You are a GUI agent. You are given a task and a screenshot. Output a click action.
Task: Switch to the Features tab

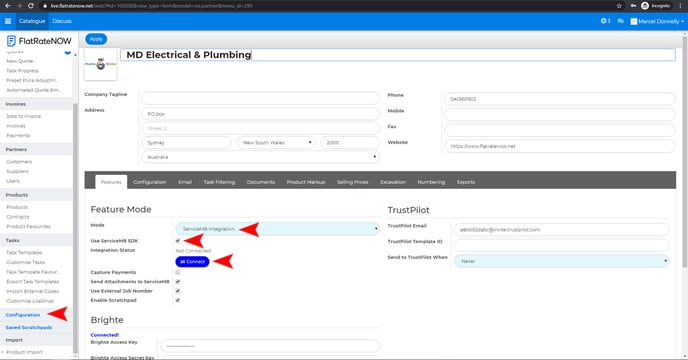click(111, 182)
